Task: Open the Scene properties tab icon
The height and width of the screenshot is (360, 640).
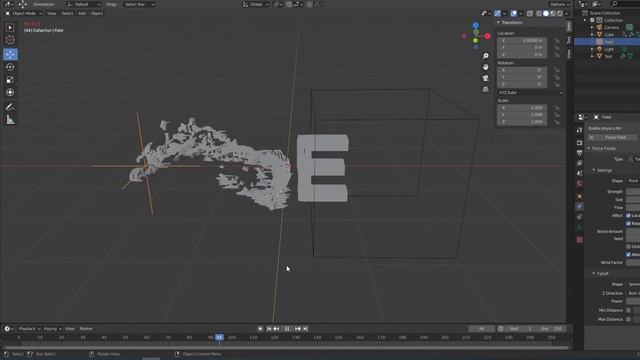Action: [x=579, y=174]
